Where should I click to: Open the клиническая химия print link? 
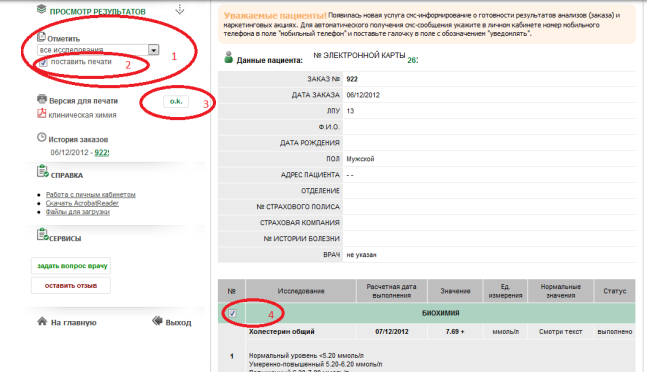[x=83, y=115]
